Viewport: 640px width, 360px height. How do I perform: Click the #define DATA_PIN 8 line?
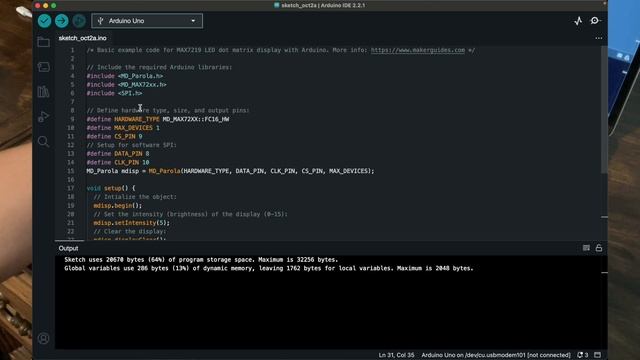118,153
